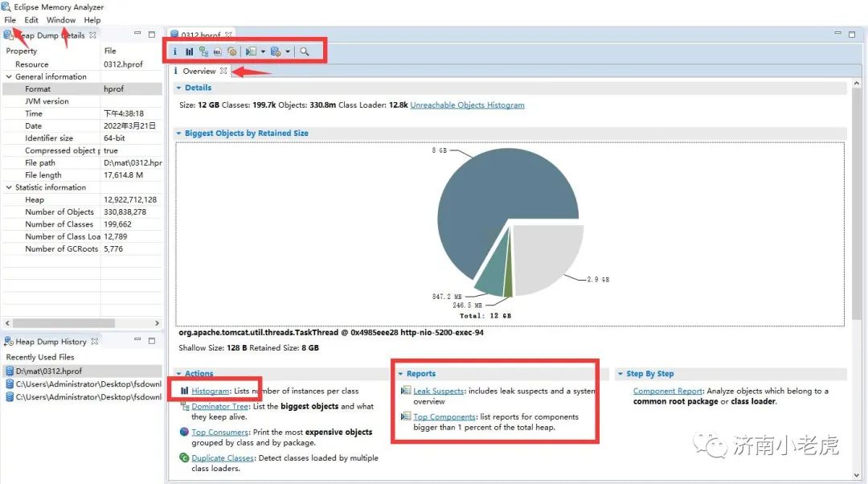Click the Heap value 12,922,712,128
The image size is (868, 484).
pyautogui.click(x=130, y=199)
